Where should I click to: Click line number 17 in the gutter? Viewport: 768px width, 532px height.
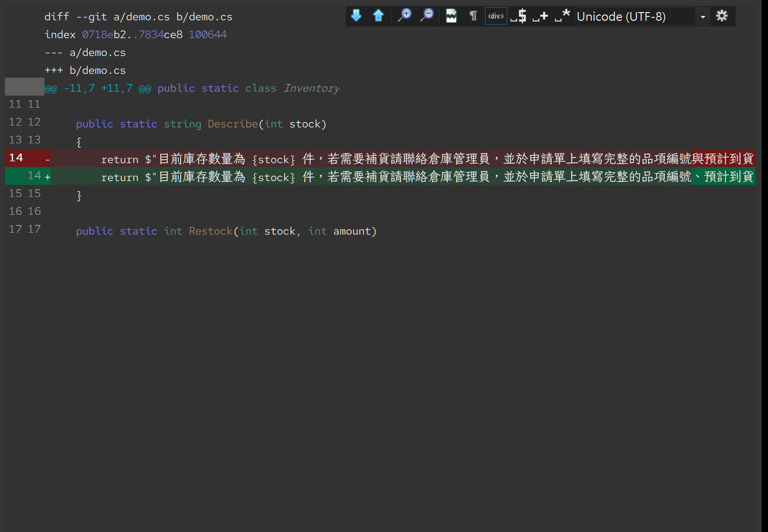click(x=25, y=229)
